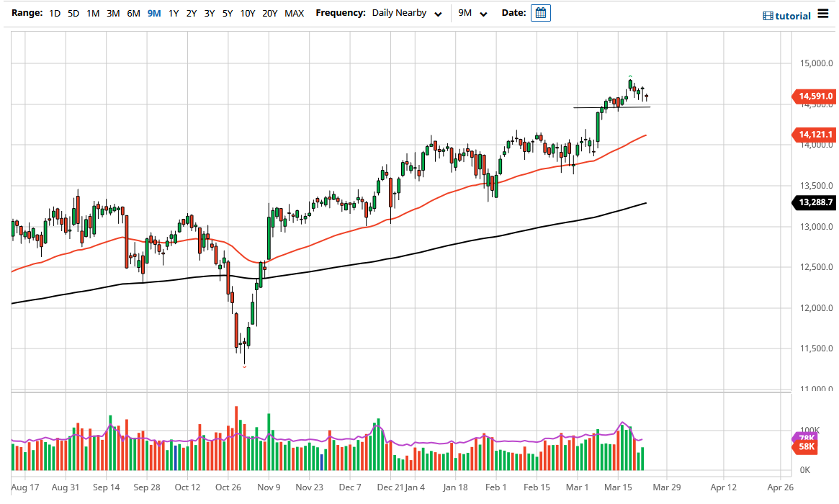Select the 1D range option
839x504 pixels.
click(54, 13)
